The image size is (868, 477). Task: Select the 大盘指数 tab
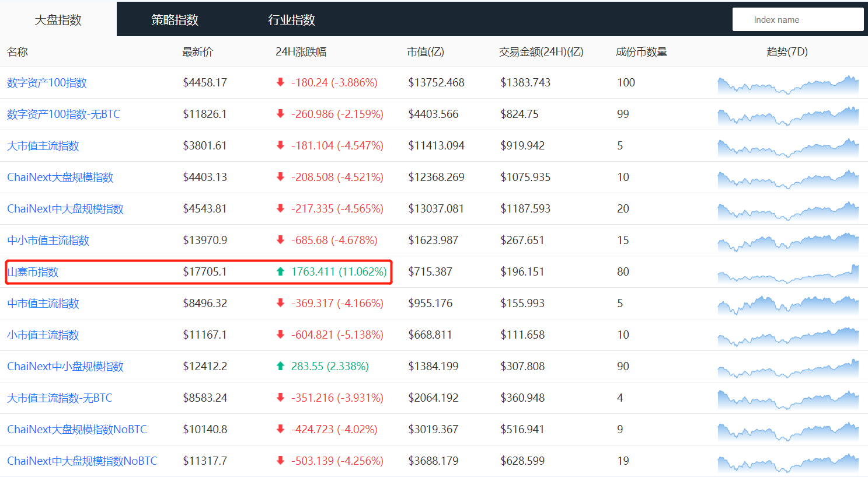pos(58,20)
